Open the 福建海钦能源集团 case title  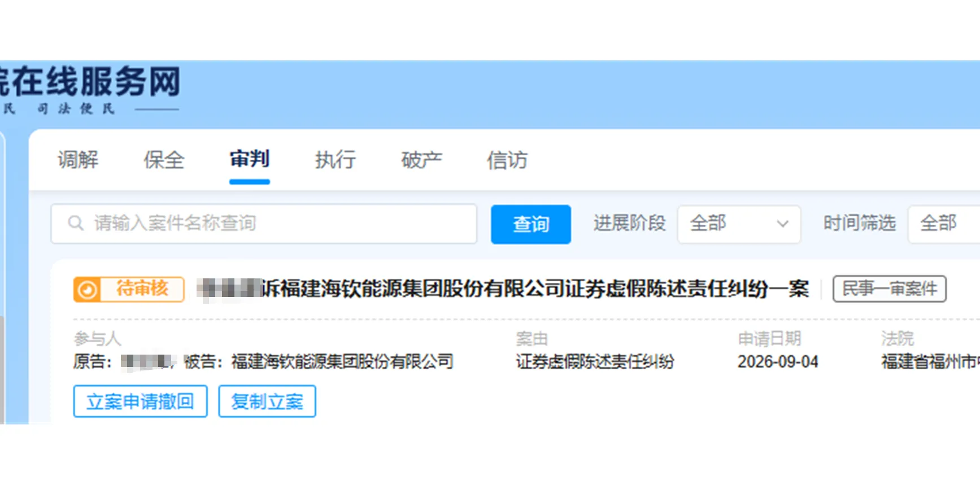pos(503,289)
